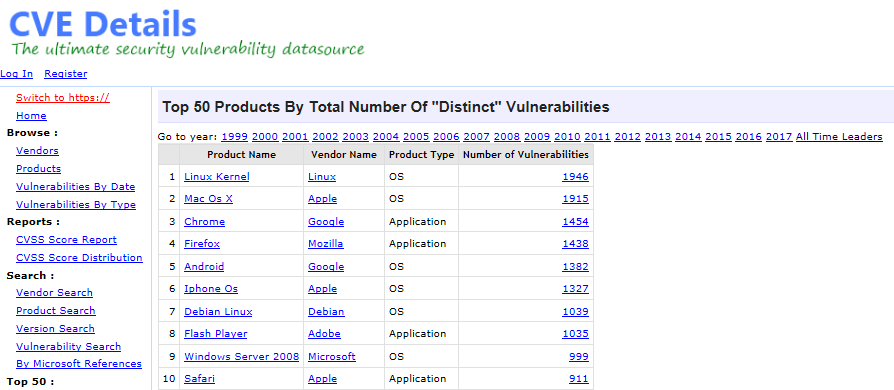Screen dimensions: 894x390
Task: Open Firefox product link
Action: pos(202,244)
